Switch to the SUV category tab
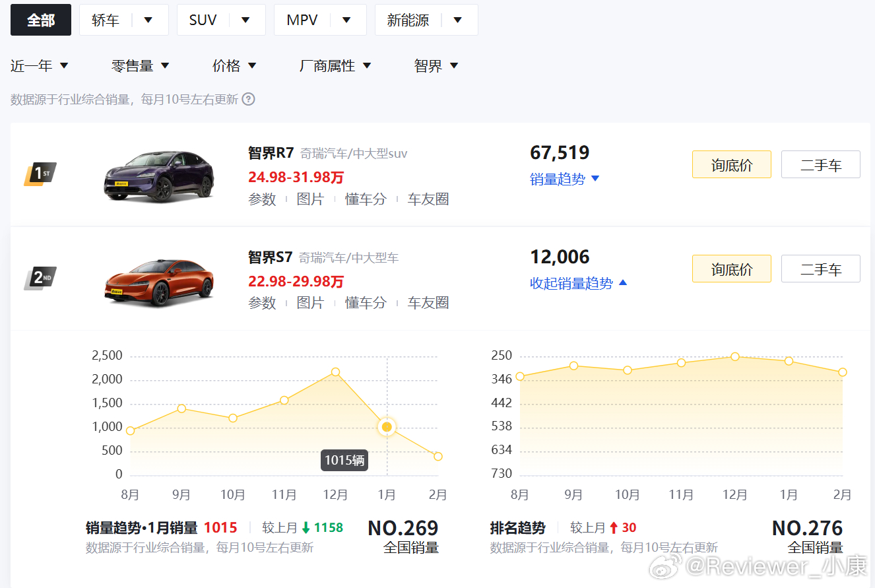 pos(220,20)
